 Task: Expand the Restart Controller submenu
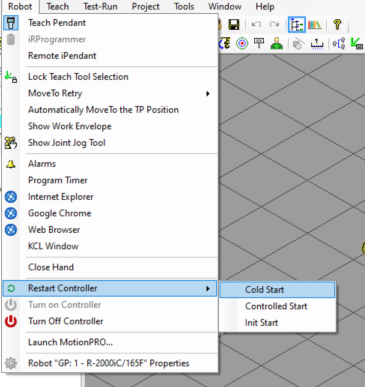point(109,288)
